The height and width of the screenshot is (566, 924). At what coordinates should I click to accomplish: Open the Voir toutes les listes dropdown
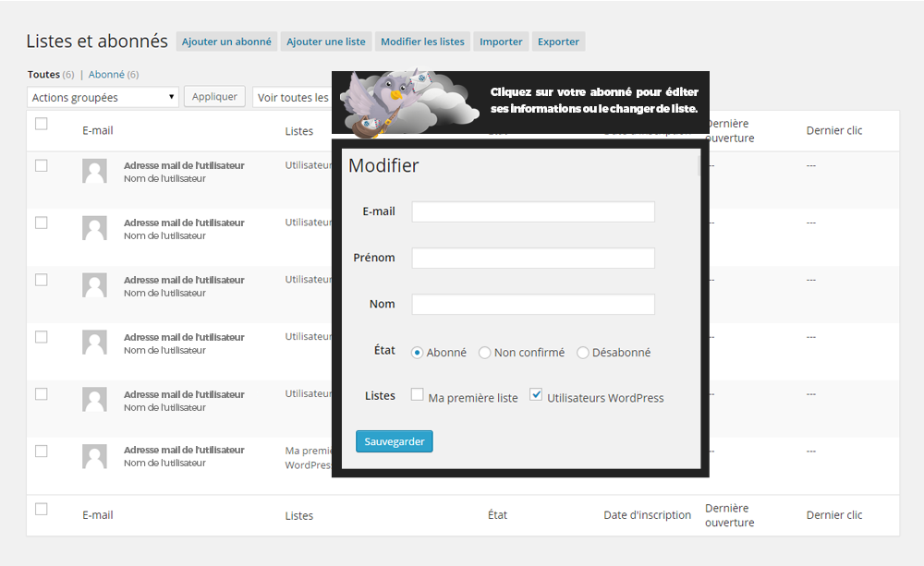pyautogui.click(x=293, y=97)
